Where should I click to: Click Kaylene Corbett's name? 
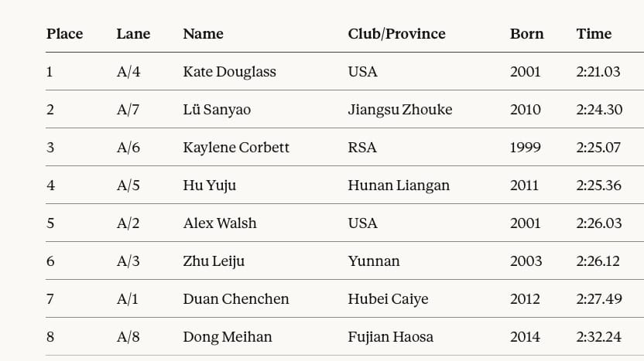tap(236, 148)
